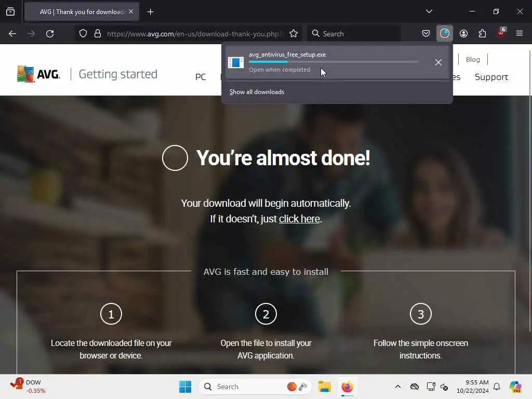Open the notifications bell

[497, 387]
